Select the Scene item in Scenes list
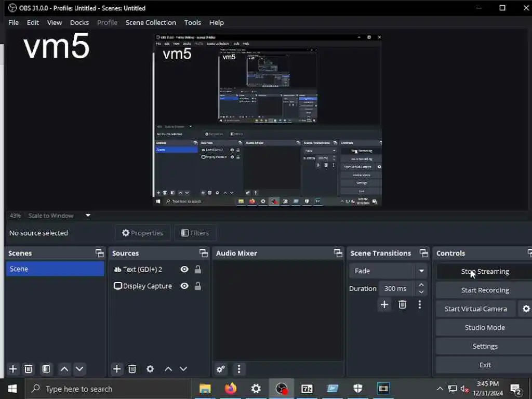Image resolution: width=532 pixels, height=399 pixels. click(x=55, y=269)
